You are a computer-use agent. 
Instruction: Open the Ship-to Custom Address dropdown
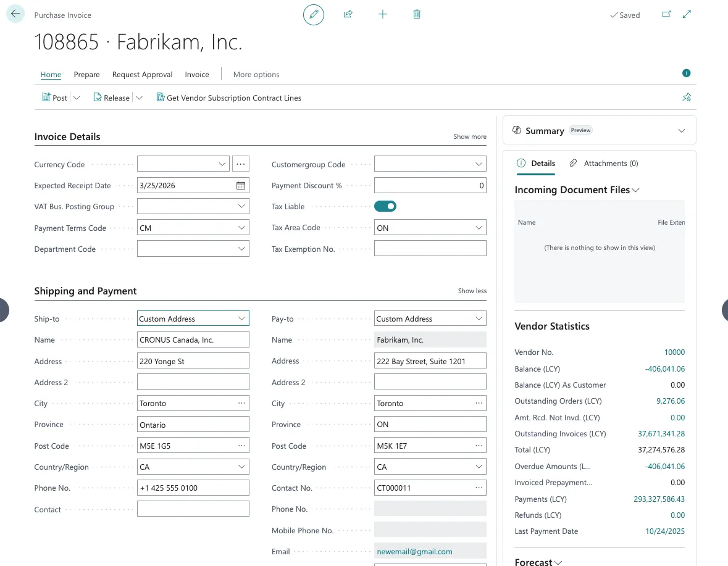241,318
